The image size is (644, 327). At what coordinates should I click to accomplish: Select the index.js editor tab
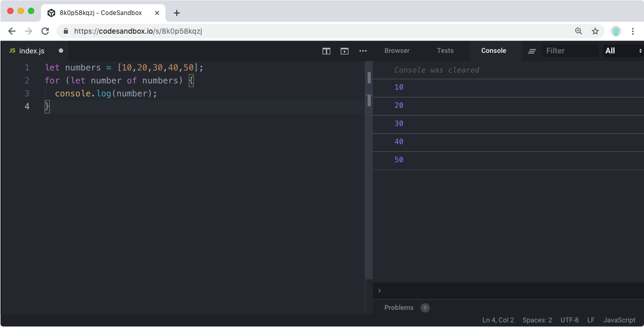click(35, 51)
